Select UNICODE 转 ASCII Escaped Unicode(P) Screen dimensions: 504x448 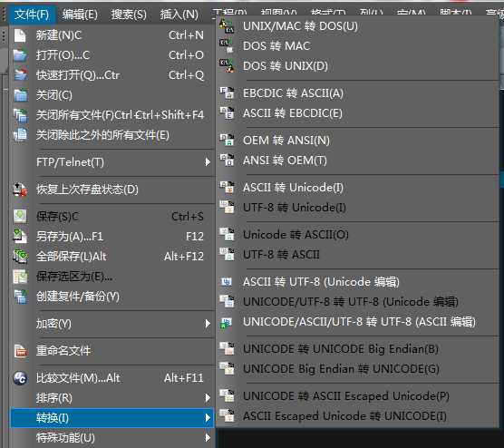[358, 396]
